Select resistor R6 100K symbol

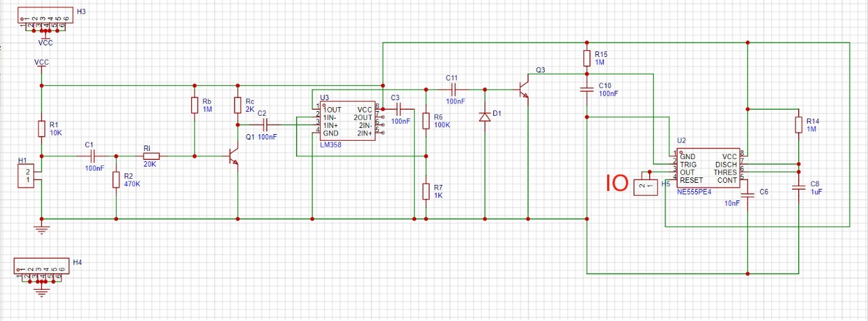click(x=426, y=121)
